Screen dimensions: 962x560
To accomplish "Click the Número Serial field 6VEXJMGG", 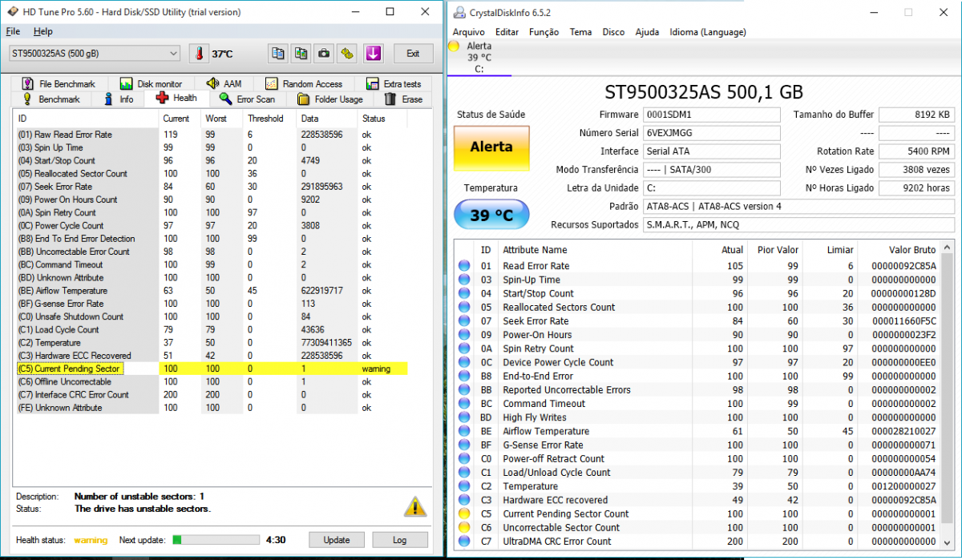I will pos(712,133).
